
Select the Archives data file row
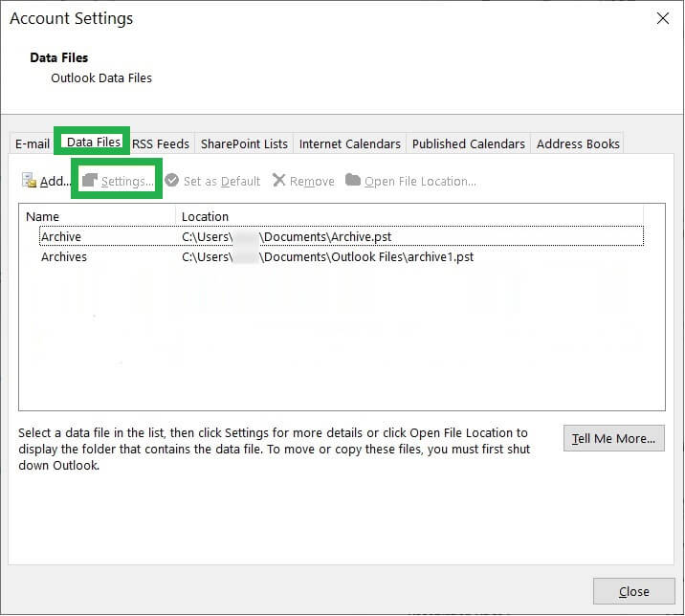pyautogui.click(x=342, y=256)
